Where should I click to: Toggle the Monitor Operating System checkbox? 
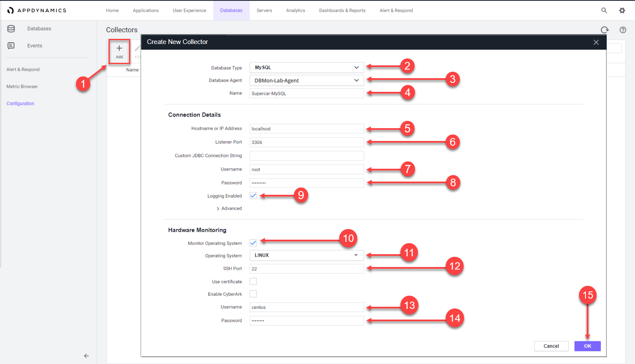[253, 243]
